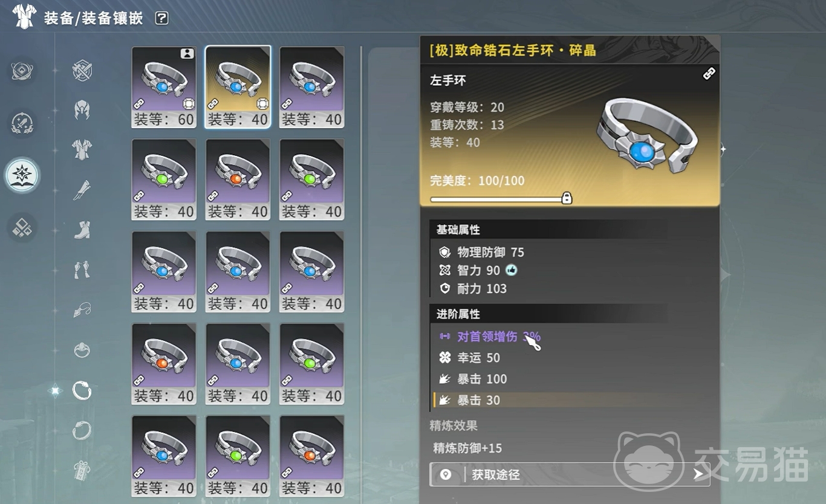Screen dimensions: 826x504
Task: Select the chest armor category icon
Action: 82,149
